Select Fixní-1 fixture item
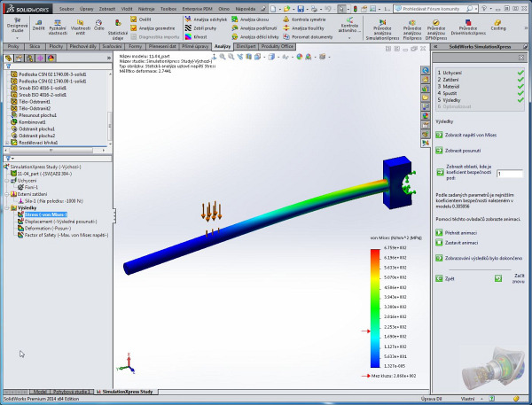 (x=27, y=188)
